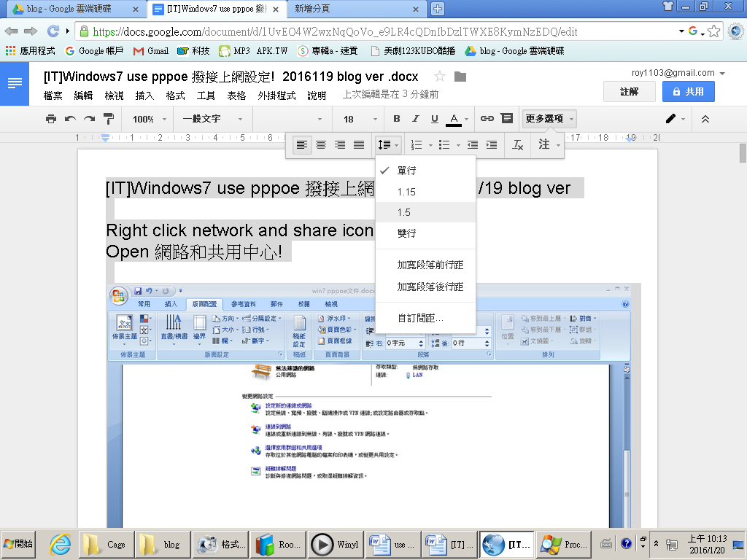
Task: Open Internet Explorer from the taskbar
Action: click(61, 544)
